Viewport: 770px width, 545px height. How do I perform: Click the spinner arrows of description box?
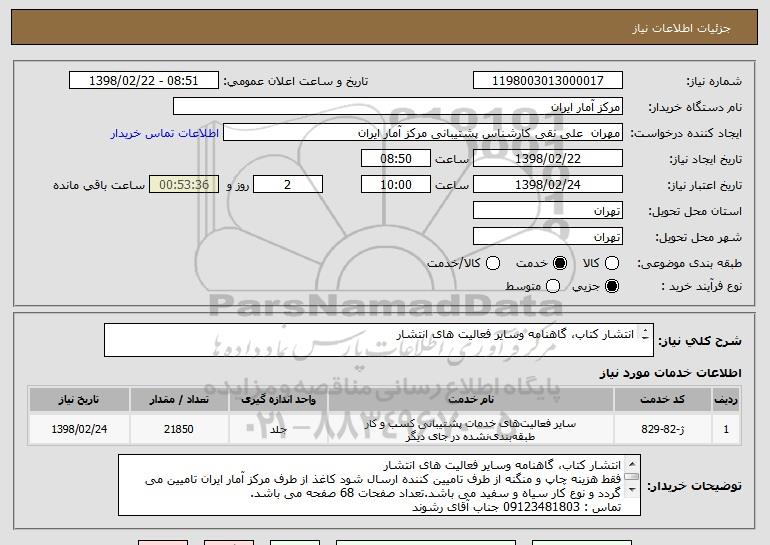click(645, 334)
